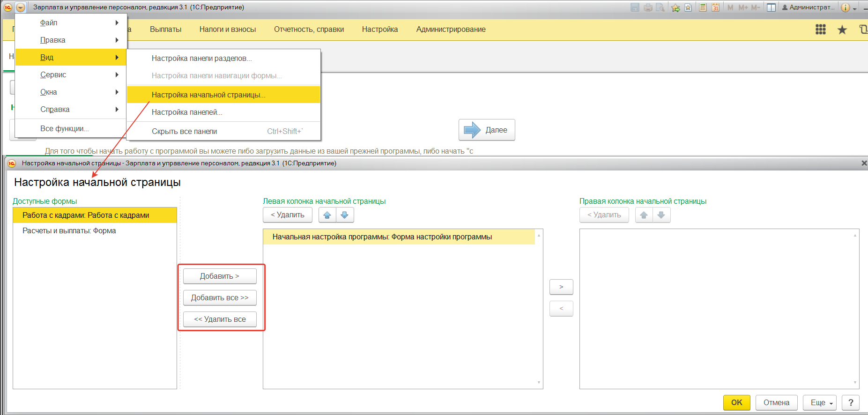Open the Выплаты section
Image resolution: width=868 pixels, height=415 pixels.
(x=165, y=29)
